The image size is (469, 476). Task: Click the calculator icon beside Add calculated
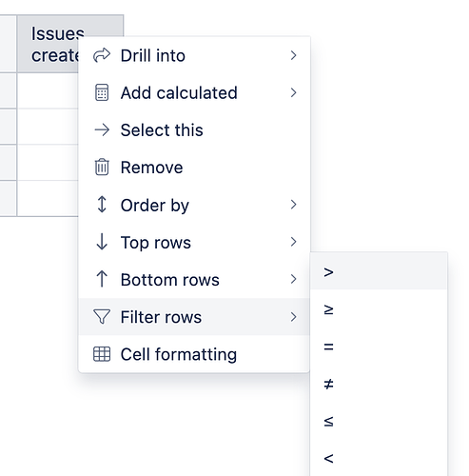[x=102, y=92]
